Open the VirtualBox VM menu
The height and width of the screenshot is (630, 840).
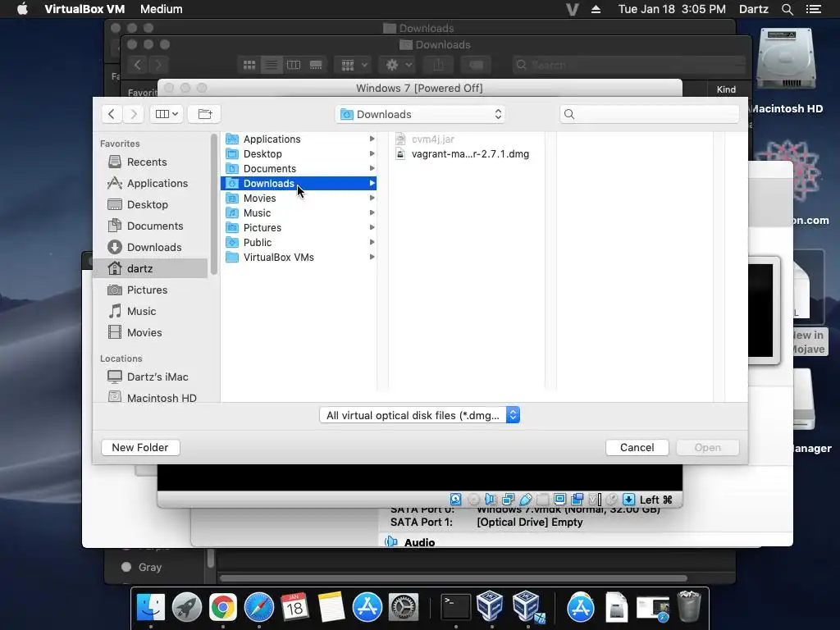tap(84, 9)
